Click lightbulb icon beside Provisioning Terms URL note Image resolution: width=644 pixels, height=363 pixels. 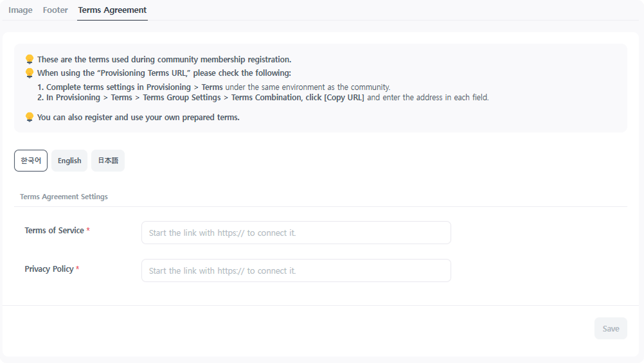tap(29, 73)
